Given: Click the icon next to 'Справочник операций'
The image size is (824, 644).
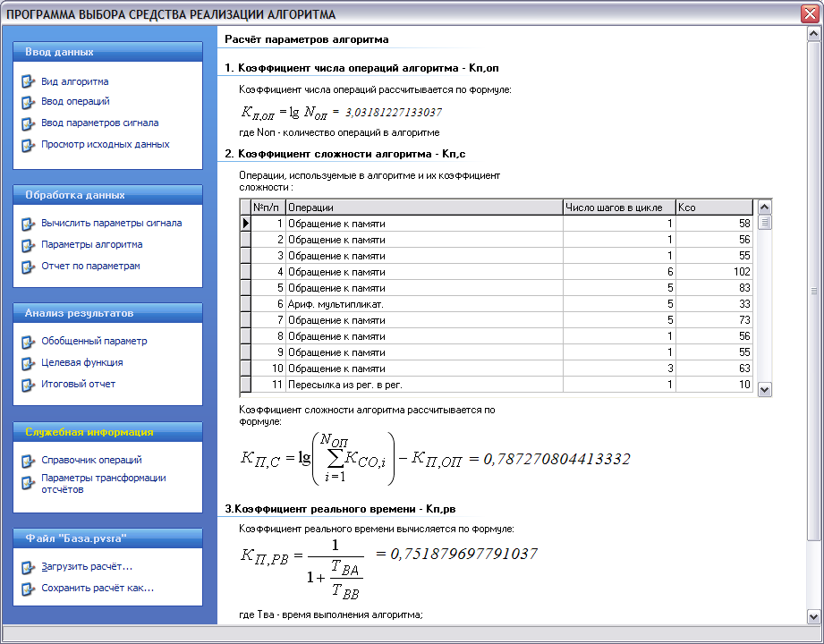Looking at the screenshot, I should tap(28, 461).
